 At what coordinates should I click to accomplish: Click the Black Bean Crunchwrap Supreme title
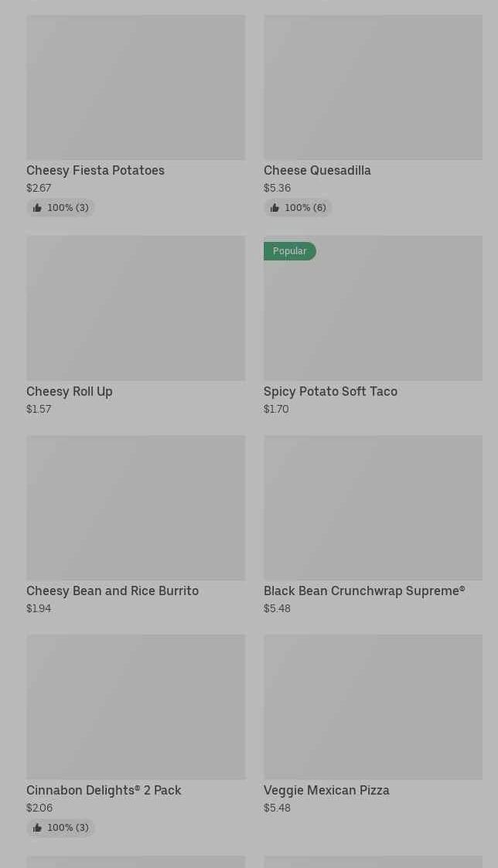364,591
